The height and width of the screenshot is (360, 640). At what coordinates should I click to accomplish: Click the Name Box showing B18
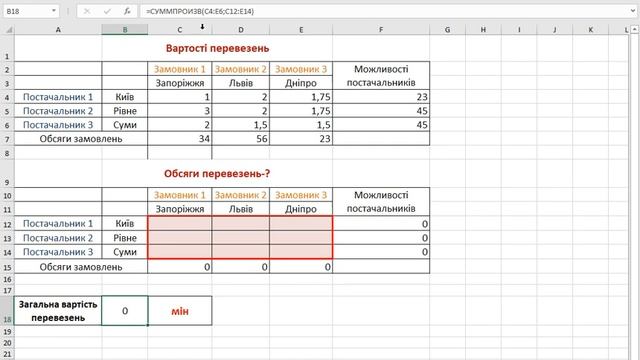tap(27, 11)
